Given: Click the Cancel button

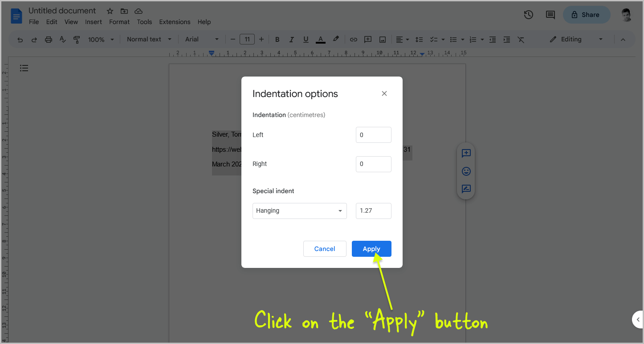Looking at the screenshot, I should click(x=325, y=249).
